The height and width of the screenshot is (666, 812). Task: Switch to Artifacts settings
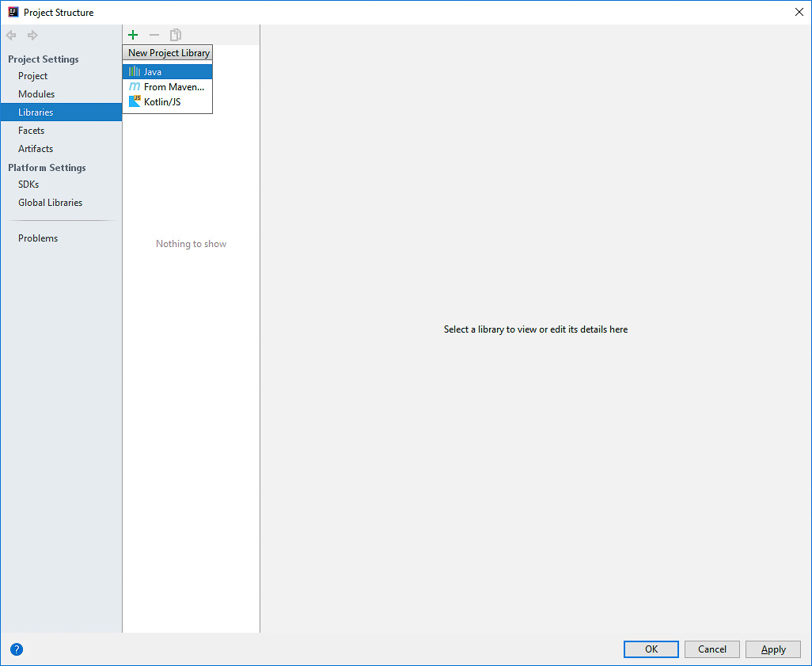coord(36,149)
